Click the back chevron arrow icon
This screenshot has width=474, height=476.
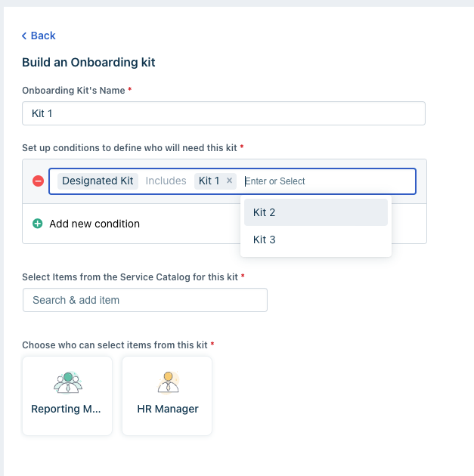tap(24, 36)
